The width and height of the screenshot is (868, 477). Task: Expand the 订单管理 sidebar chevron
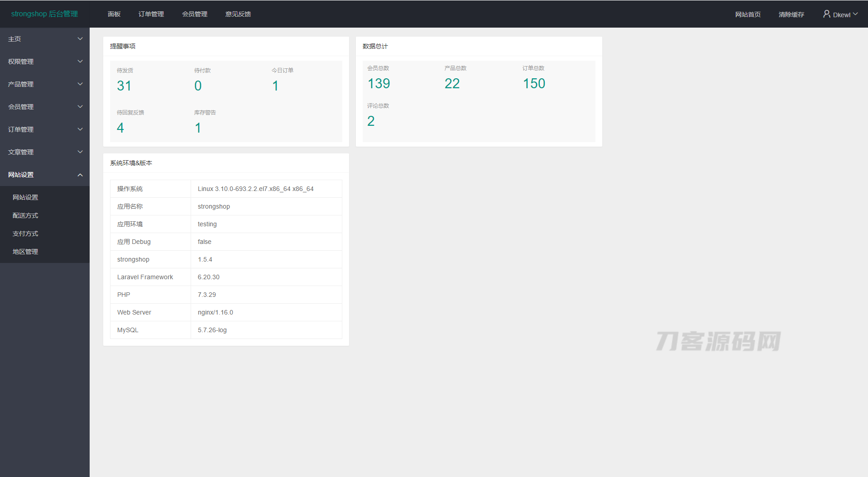coord(80,129)
